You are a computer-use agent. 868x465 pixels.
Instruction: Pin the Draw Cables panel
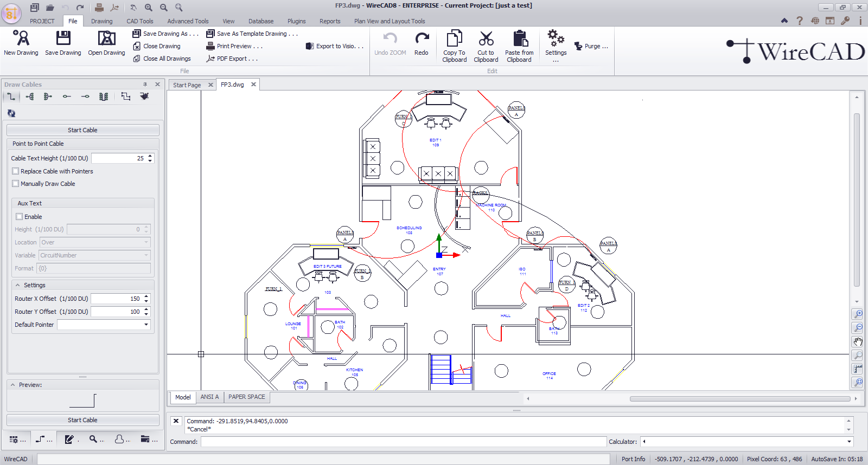pos(145,84)
